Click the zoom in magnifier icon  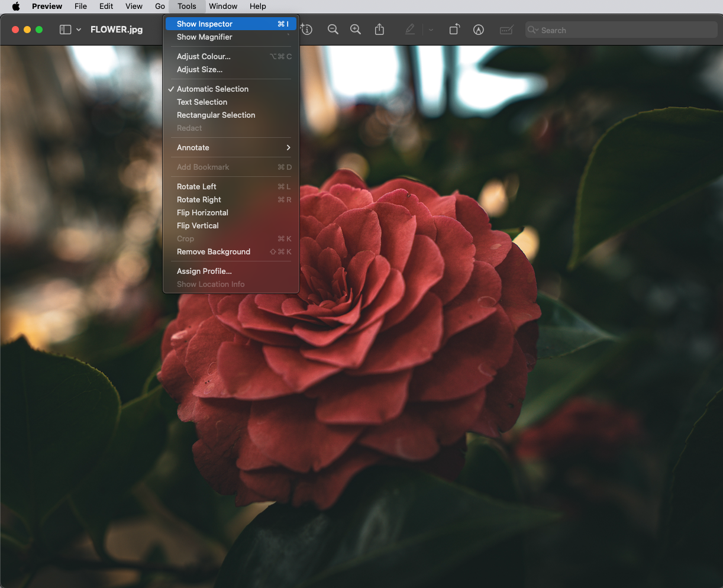pyautogui.click(x=356, y=30)
